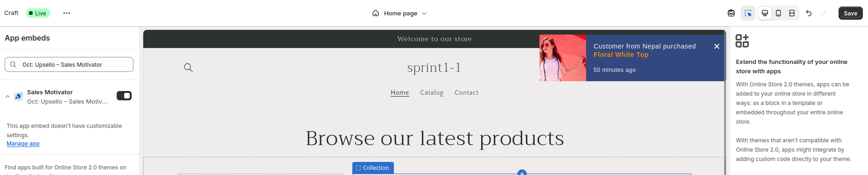Click the Sales Motivator app icon
The image size is (868, 175).
pyautogui.click(x=19, y=96)
